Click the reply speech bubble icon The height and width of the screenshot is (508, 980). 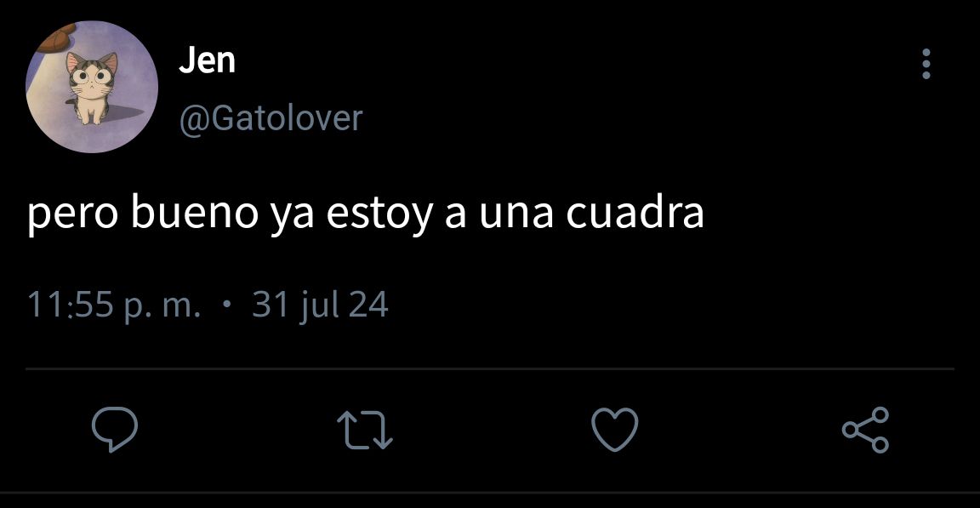(115, 429)
